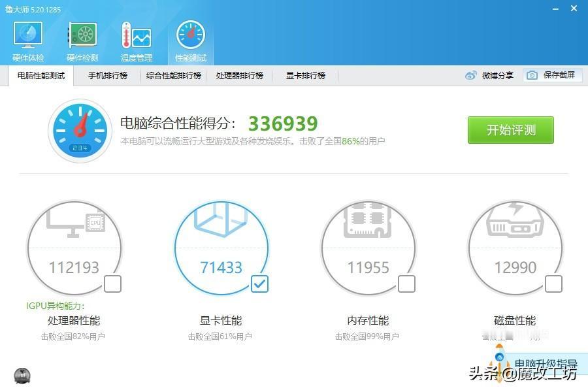Click the 保存截屏 save screenshot button
Image resolution: width=588 pixels, height=392 pixels.
[x=552, y=75]
